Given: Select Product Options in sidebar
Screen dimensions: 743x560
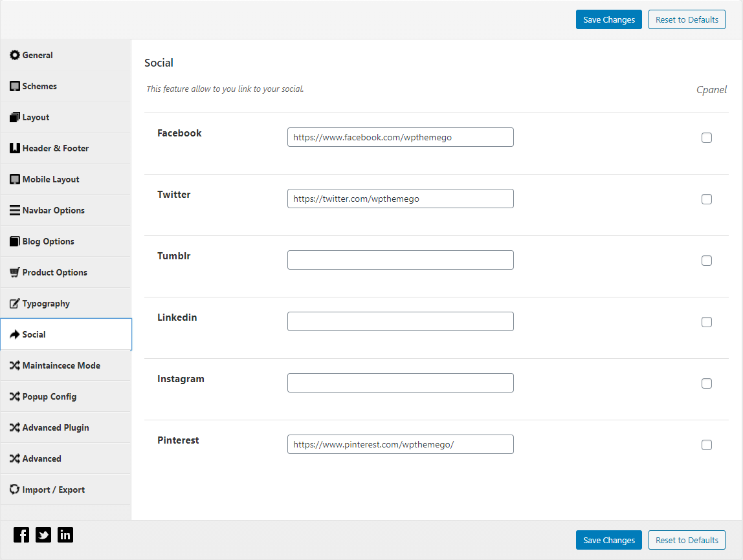Looking at the screenshot, I should click(66, 272).
